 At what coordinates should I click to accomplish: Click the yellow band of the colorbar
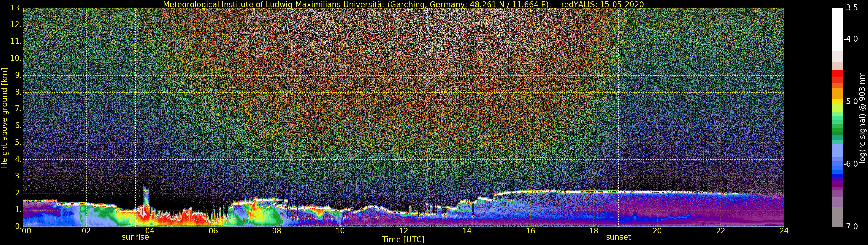[x=837, y=101]
